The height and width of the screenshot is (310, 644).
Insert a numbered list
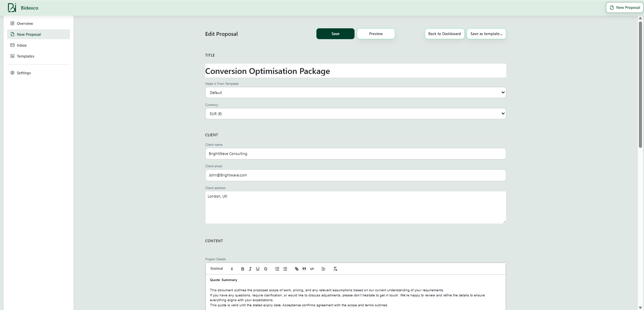click(x=277, y=269)
